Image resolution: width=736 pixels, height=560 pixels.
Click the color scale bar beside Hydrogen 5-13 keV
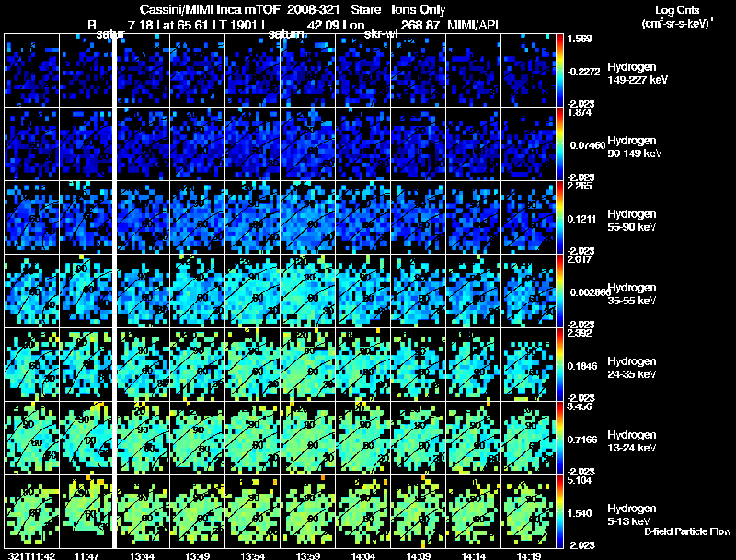[559, 512]
